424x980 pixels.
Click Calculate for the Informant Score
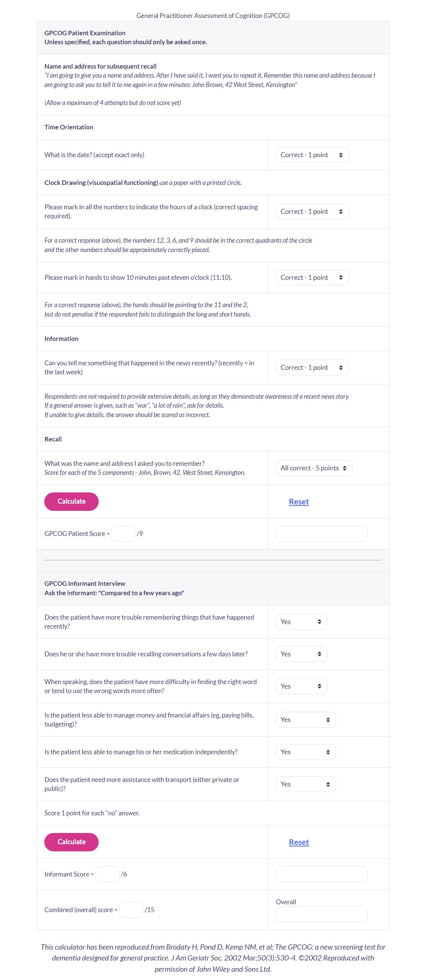(x=71, y=842)
